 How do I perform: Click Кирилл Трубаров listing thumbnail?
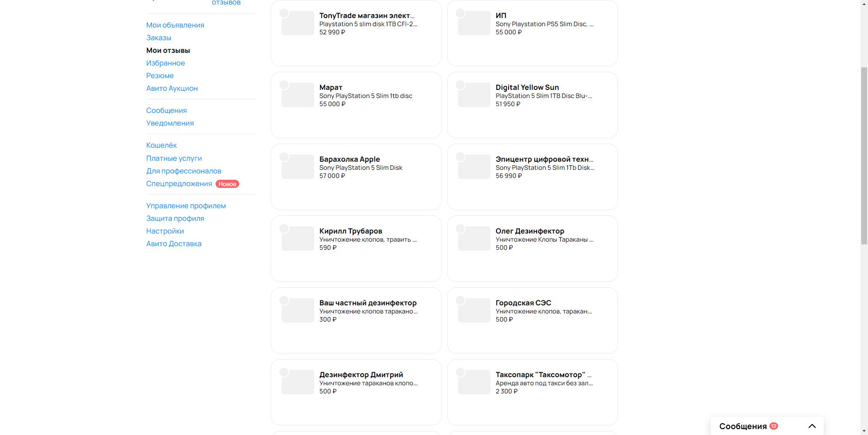coord(297,239)
